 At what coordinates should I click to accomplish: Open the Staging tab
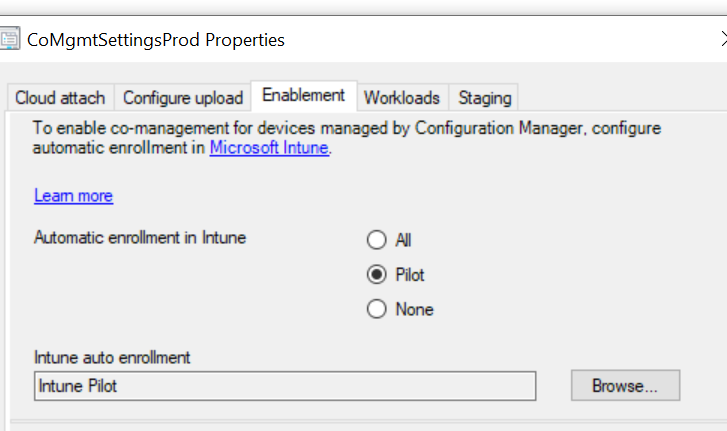click(x=484, y=98)
